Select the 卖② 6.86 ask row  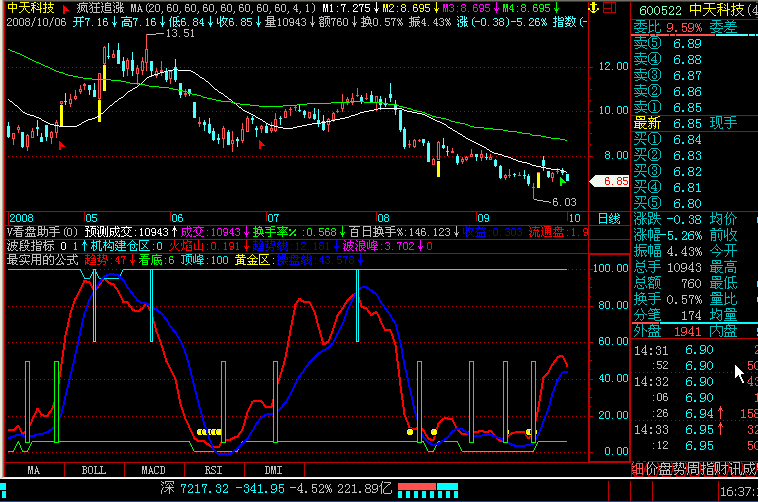(x=695, y=91)
